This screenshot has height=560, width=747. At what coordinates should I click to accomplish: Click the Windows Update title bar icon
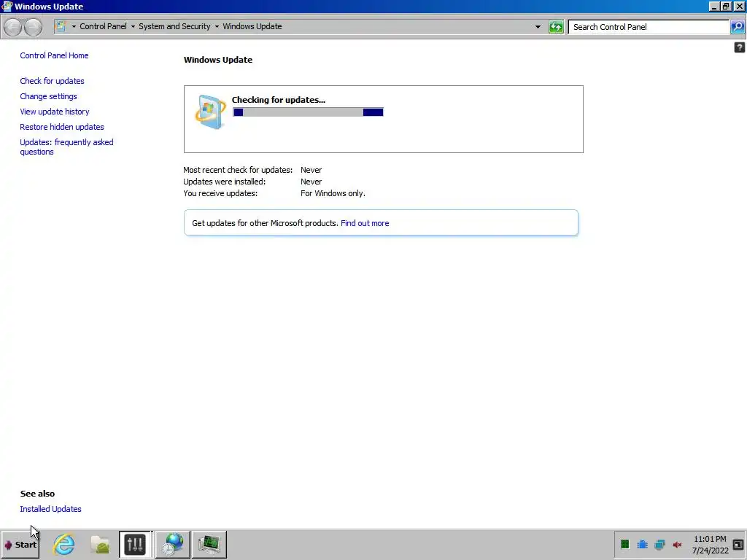7,6
